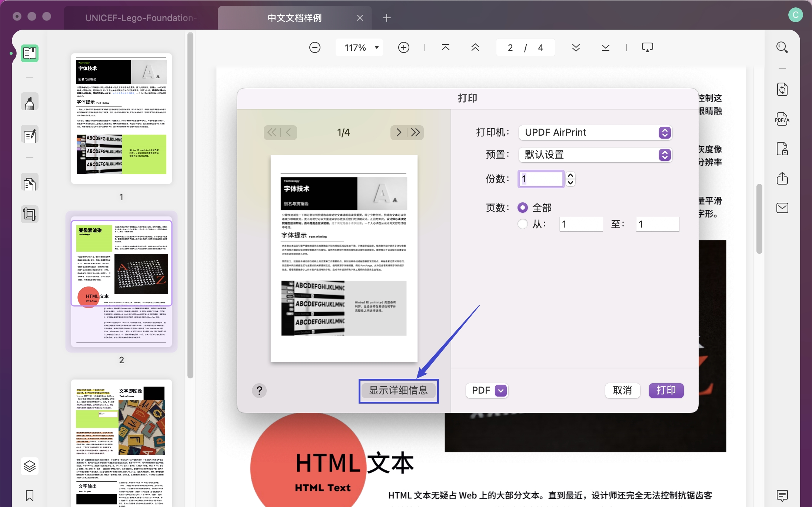Open the 117% zoom level dropdown
Image resolution: width=812 pixels, height=507 pixels.
click(359, 47)
